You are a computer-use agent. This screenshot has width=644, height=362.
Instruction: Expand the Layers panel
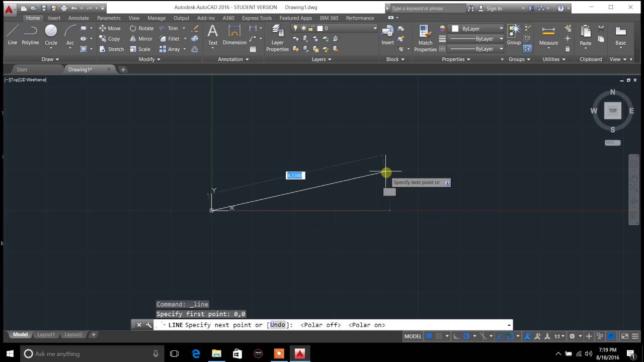coord(321,59)
